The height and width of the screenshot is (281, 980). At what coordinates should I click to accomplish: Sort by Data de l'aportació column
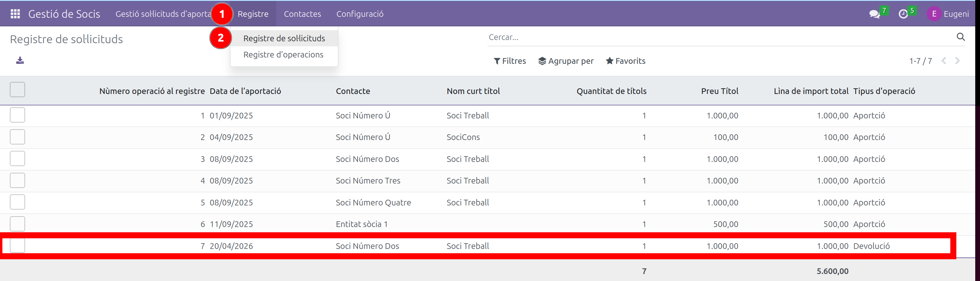[x=245, y=91]
